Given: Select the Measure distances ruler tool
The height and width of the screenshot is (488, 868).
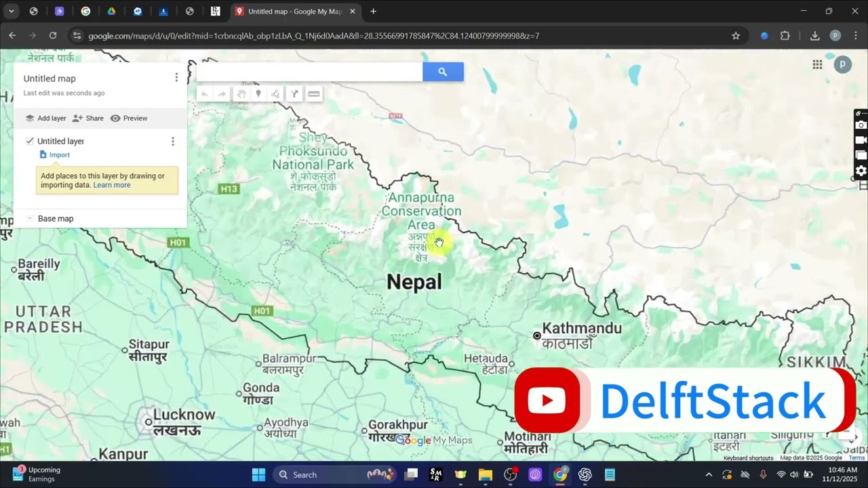Looking at the screenshot, I should pyautogui.click(x=313, y=94).
